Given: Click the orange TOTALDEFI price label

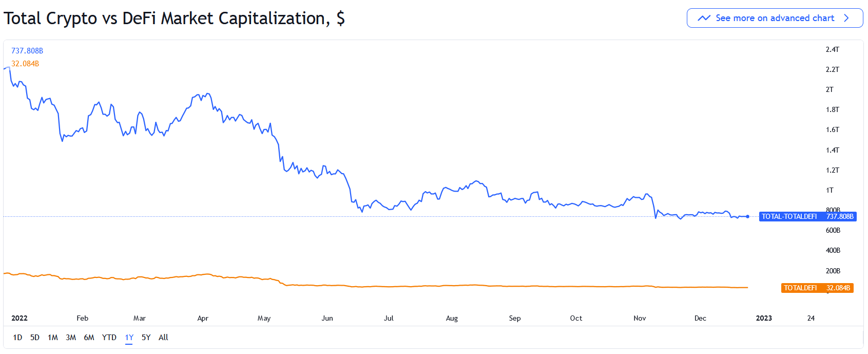Looking at the screenshot, I should pyautogui.click(x=817, y=288).
